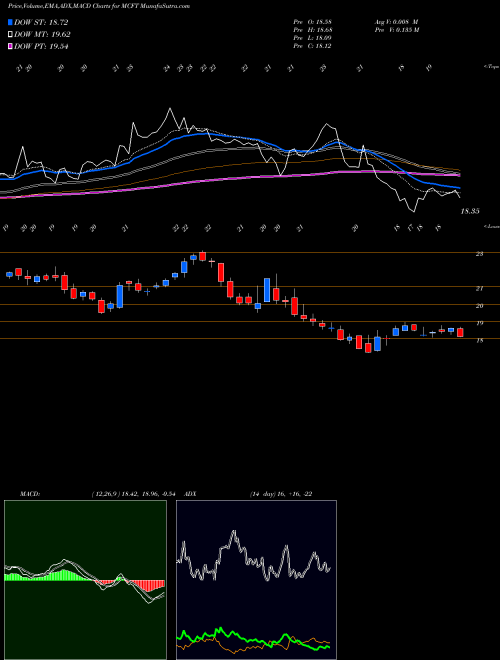Click the MACD: panel heading
The height and width of the screenshot is (660, 500).
[29, 494]
